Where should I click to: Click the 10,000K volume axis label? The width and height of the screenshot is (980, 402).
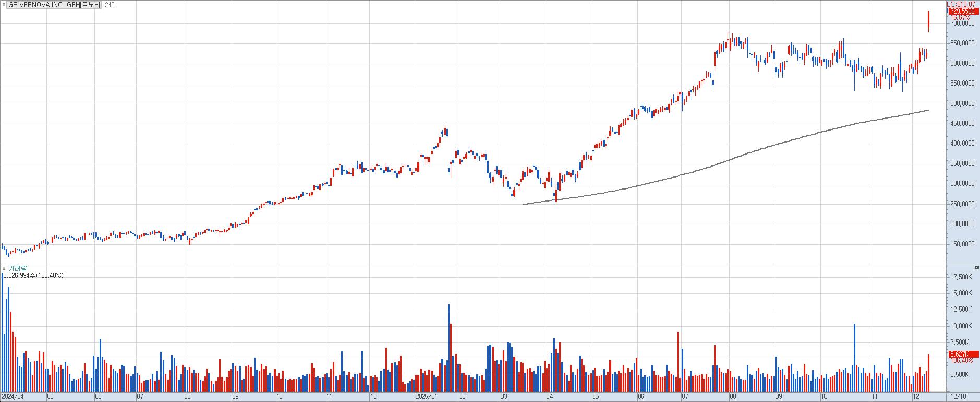tap(962, 326)
